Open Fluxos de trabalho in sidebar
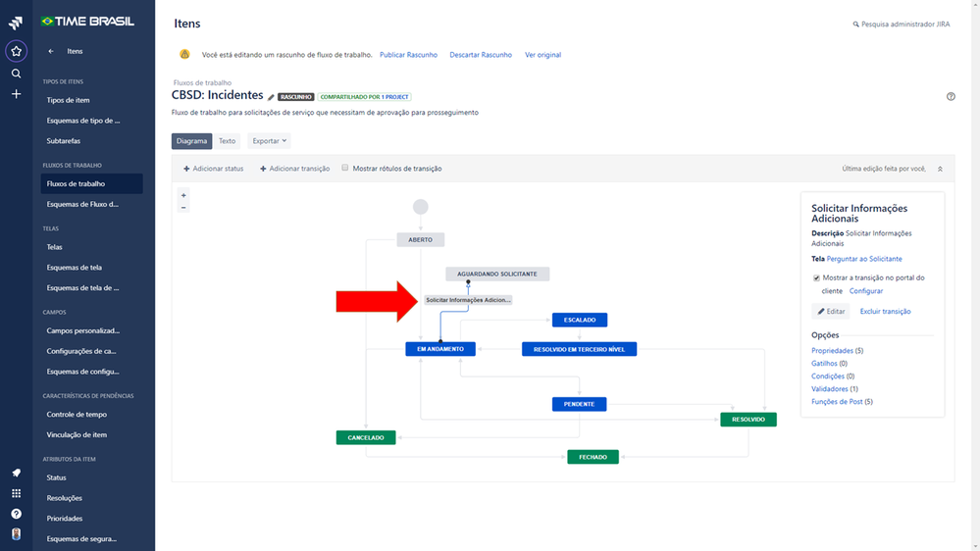980x551 pixels. (x=92, y=183)
